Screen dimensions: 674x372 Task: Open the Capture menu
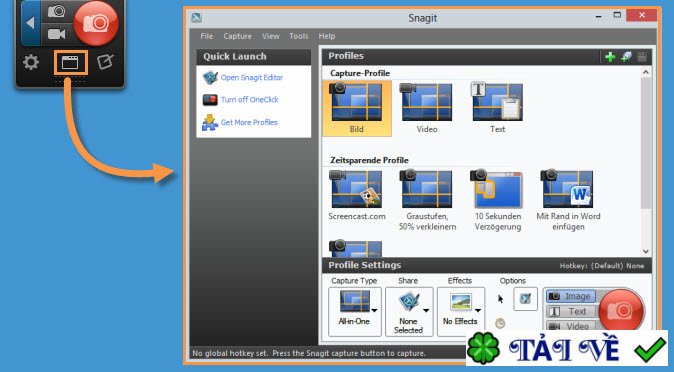pos(237,36)
